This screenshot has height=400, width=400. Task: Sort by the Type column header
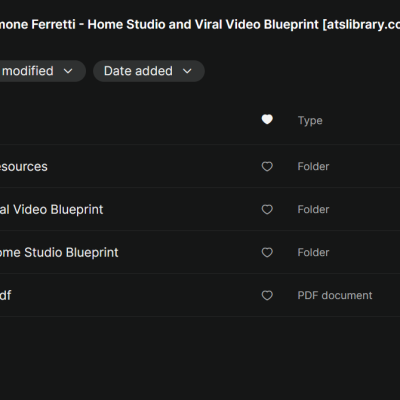click(x=310, y=120)
